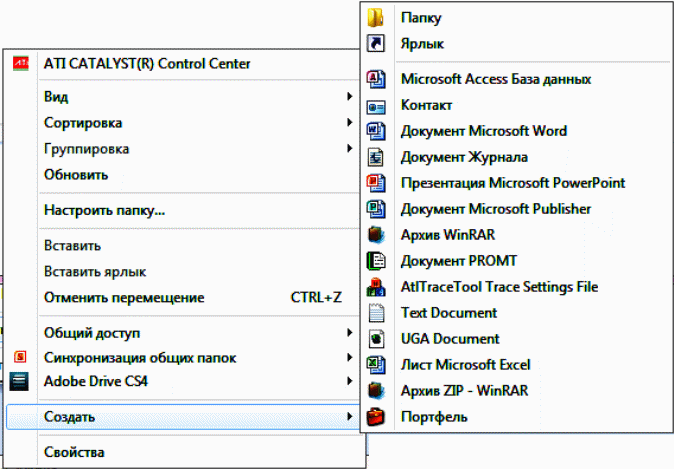The height and width of the screenshot is (469, 674).
Task: Expand the Общий доступ submenu arrow
Action: (349, 333)
